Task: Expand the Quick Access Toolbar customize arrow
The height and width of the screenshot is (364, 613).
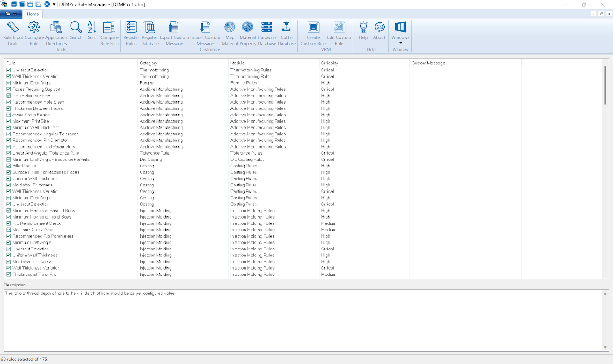Action: click(x=54, y=4)
